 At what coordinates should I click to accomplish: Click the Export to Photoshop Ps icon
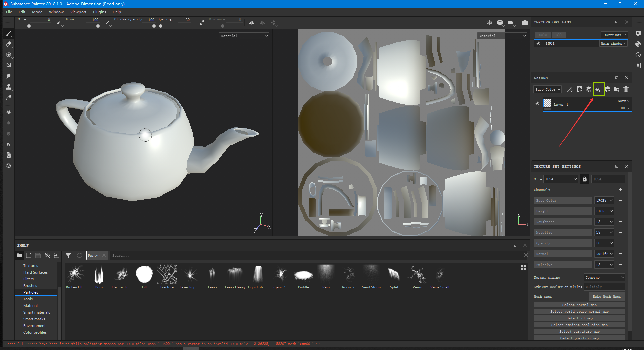pos(9,144)
